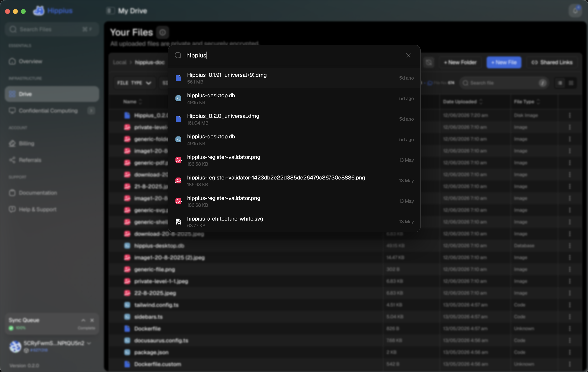Click the blue New File button

504,62
